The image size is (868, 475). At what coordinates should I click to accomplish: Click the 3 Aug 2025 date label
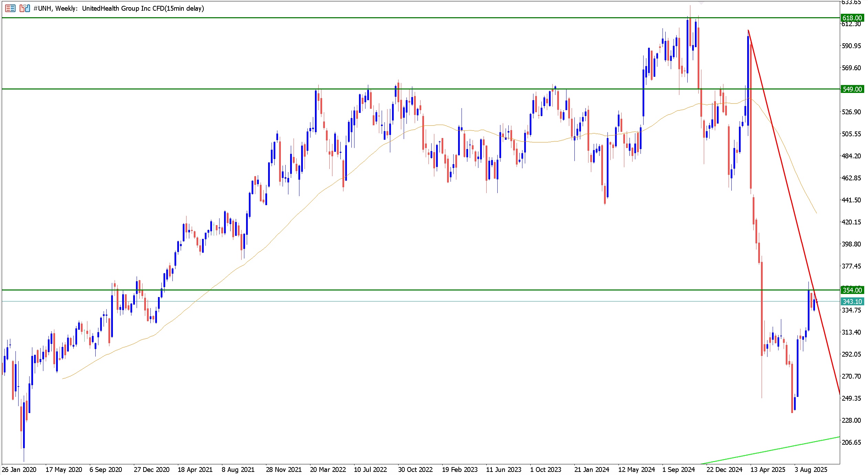811,469
